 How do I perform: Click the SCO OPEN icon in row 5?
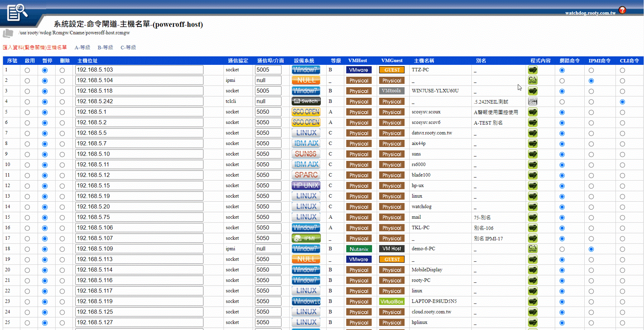(306, 112)
